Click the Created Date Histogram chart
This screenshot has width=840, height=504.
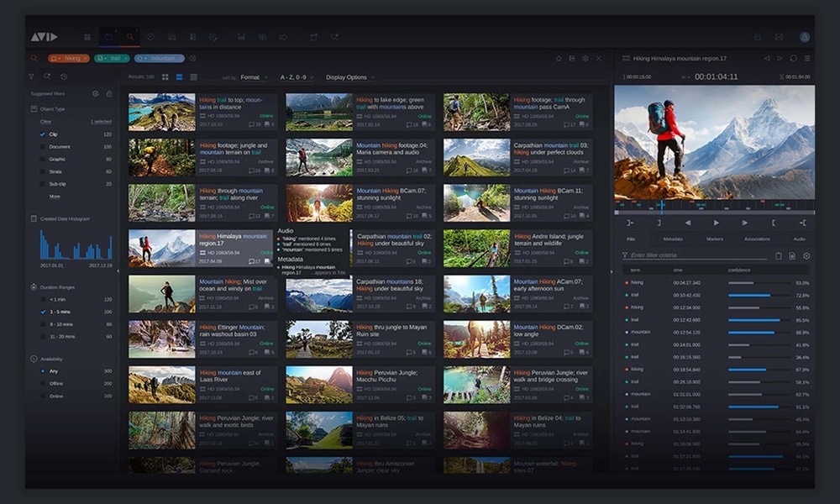coord(76,244)
